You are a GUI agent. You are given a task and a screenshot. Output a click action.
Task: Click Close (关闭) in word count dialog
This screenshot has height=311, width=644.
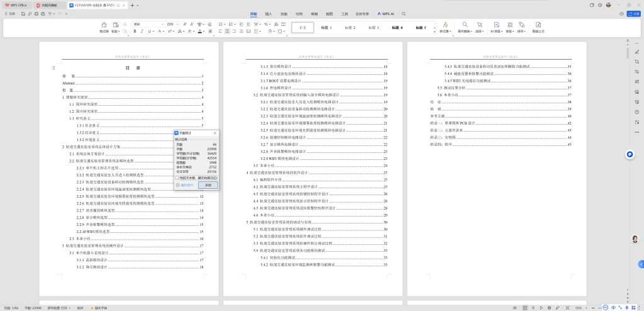(x=207, y=185)
